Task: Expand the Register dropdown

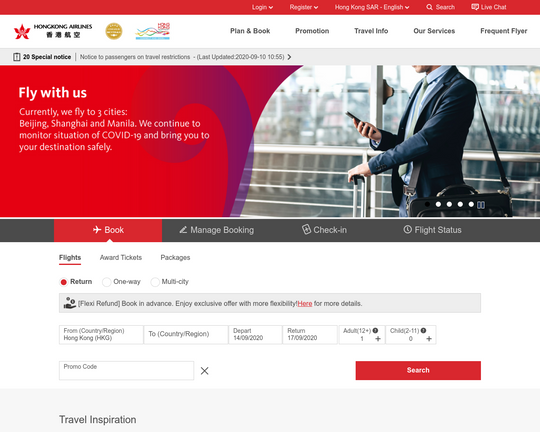Action: (x=303, y=7)
